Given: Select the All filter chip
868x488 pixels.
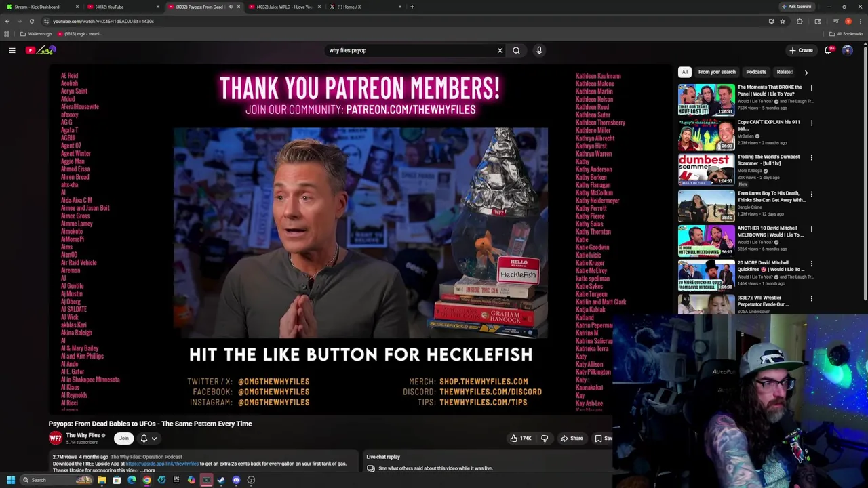Looking at the screenshot, I should [x=685, y=72].
